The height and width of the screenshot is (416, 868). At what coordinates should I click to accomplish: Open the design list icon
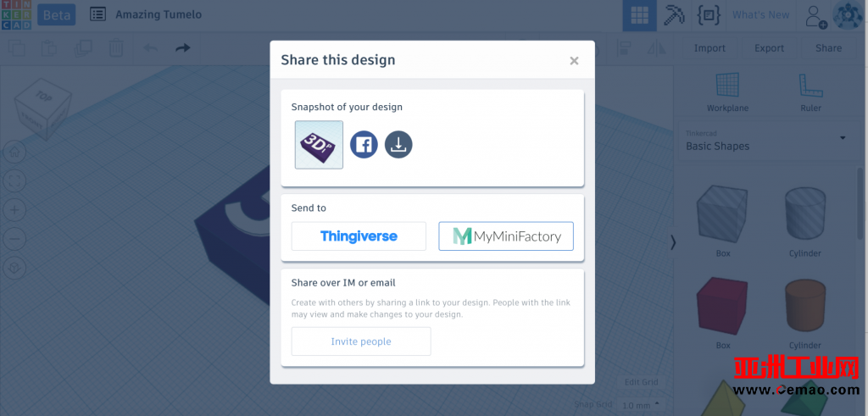pyautogui.click(x=98, y=14)
